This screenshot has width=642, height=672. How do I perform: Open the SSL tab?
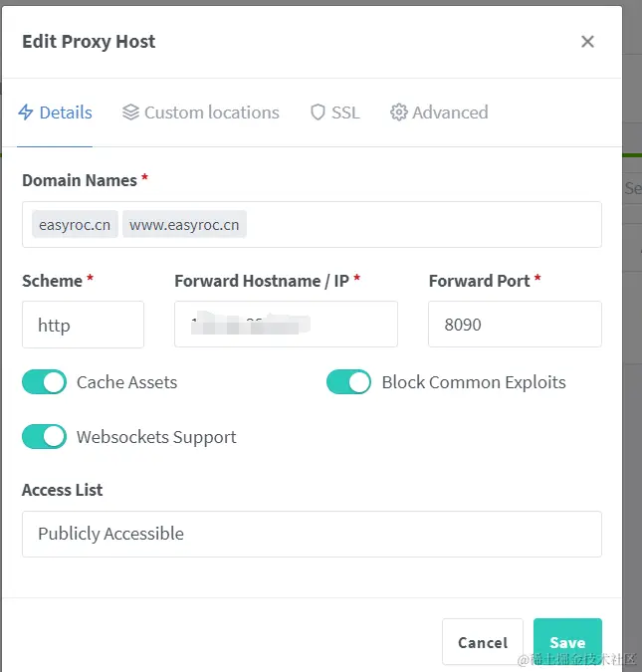(344, 112)
